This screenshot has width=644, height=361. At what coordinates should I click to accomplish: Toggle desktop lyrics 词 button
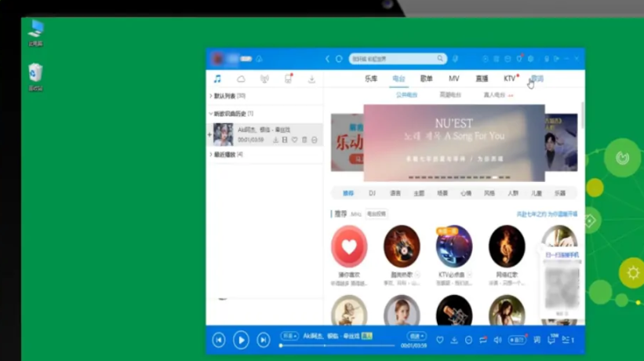coord(537,340)
